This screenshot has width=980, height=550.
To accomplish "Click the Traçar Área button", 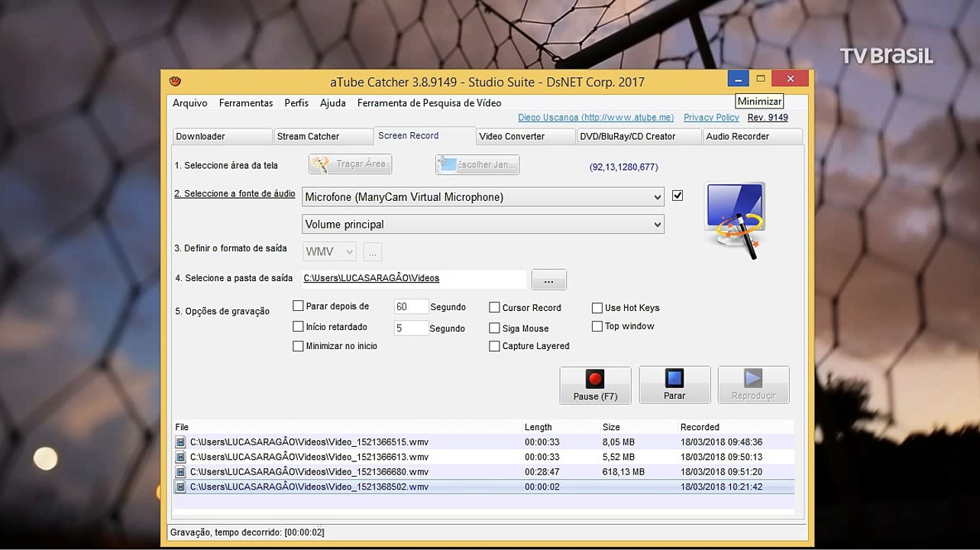I will point(351,164).
